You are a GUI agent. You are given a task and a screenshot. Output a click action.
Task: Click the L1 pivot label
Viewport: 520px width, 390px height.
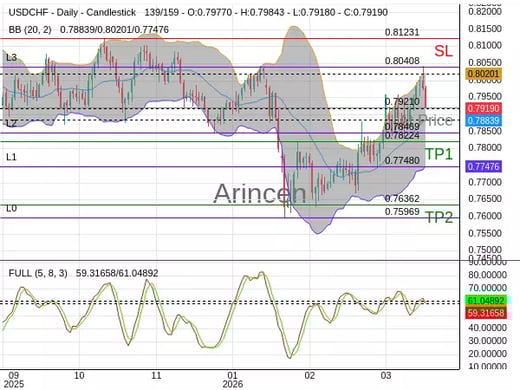[x=11, y=157]
